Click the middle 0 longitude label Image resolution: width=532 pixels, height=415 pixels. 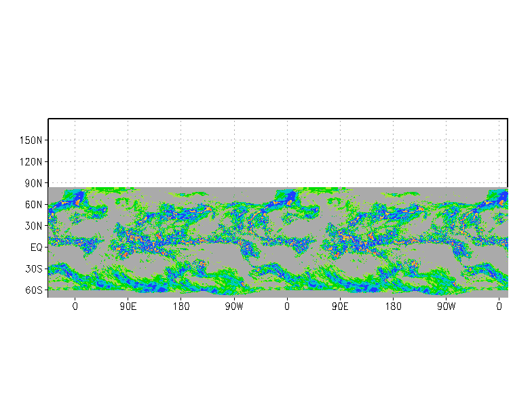click(287, 307)
